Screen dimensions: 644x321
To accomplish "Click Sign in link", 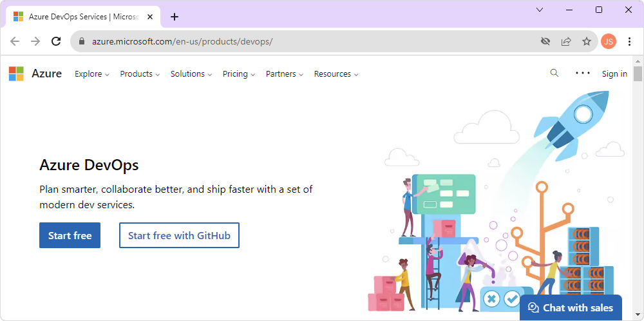I will coord(614,74).
